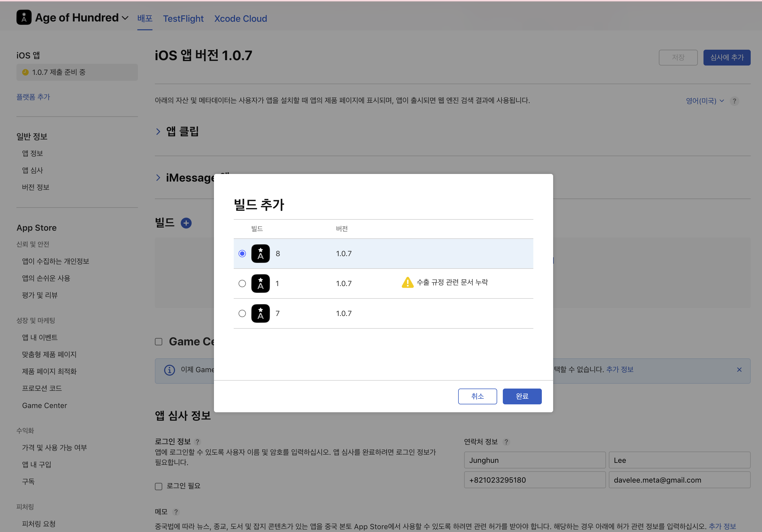Screen dimensions: 762x532
Task: Click the 완료 button in dialog
Action: tap(522, 396)
